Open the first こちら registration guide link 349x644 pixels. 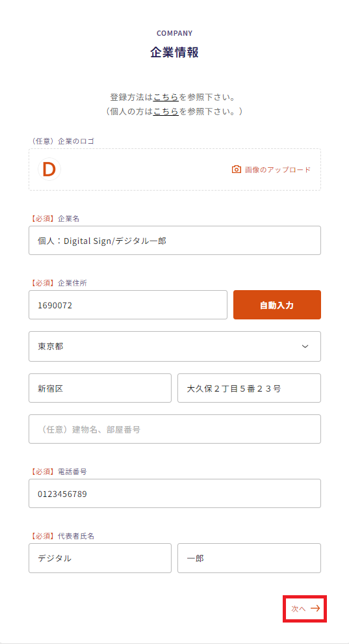pyautogui.click(x=166, y=98)
